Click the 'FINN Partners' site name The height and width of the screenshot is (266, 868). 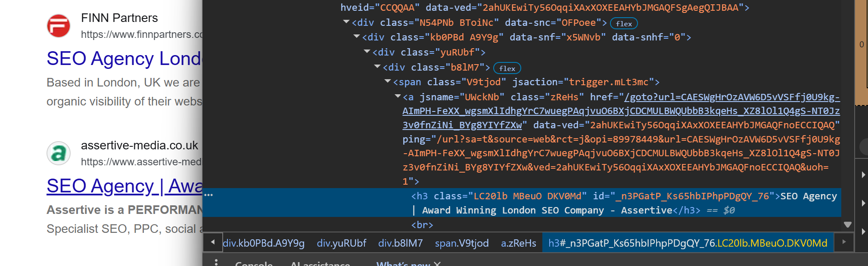point(119,18)
